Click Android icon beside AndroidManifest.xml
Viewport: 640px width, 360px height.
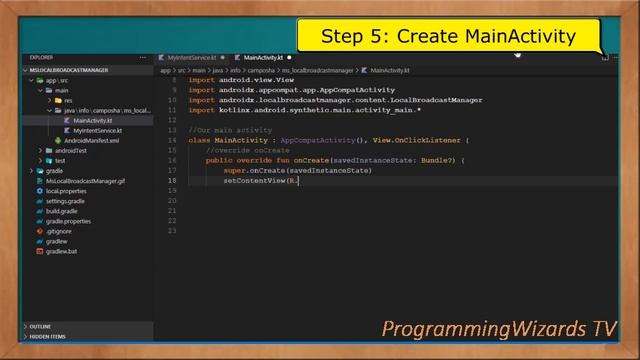click(58, 140)
